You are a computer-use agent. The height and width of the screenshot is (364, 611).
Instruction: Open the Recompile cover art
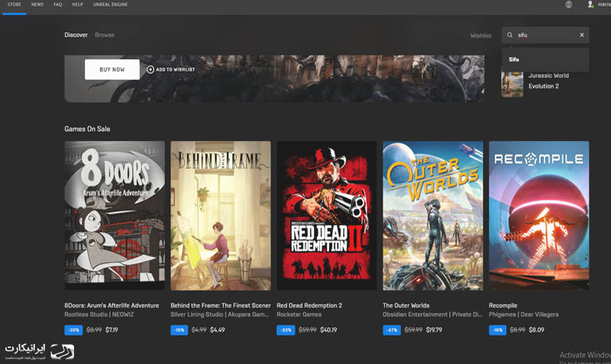click(539, 216)
